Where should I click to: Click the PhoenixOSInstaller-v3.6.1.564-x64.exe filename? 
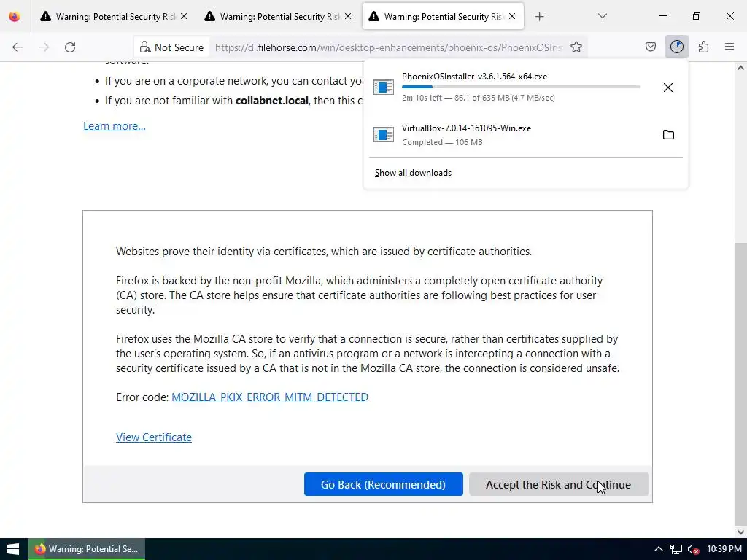474,76
